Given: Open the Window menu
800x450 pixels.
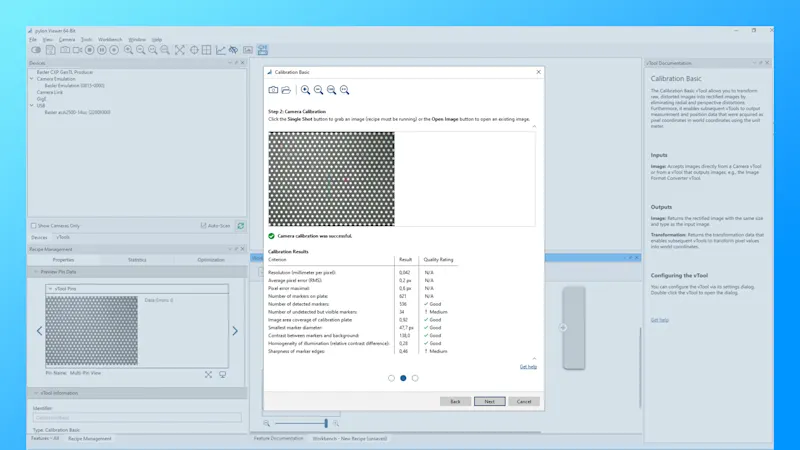Looking at the screenshot, I should coord(137,39).
